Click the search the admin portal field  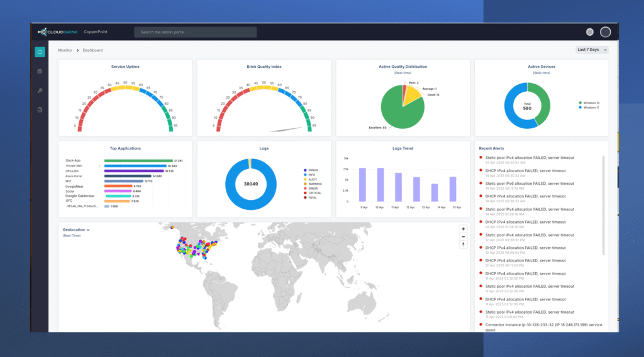tap(195, 32)
